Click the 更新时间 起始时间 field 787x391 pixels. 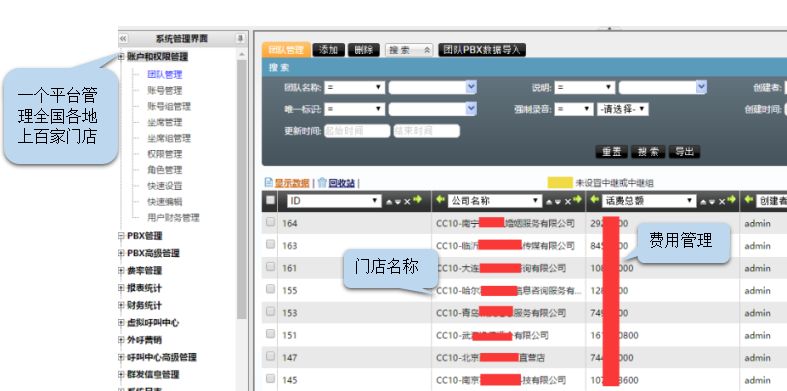click(x=357, y=132)
